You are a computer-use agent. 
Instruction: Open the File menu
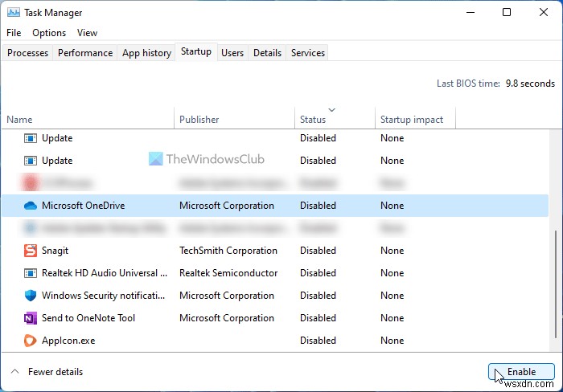click(14, 33)
